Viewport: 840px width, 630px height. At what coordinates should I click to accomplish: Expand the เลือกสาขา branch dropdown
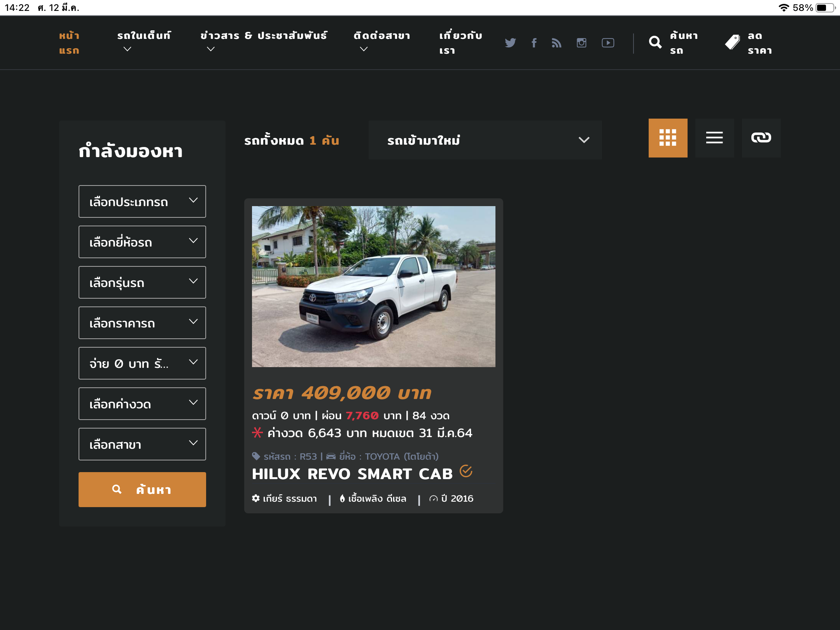tap(142, 444)
